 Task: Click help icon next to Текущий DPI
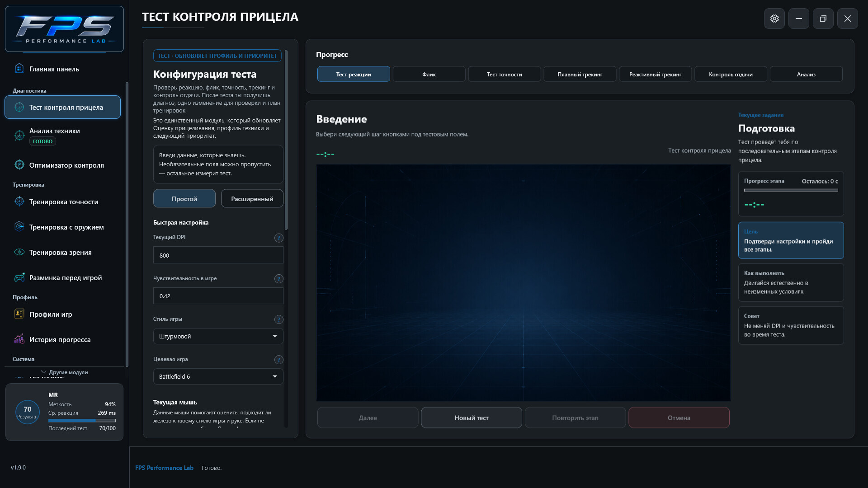click(x=279, y=238)
